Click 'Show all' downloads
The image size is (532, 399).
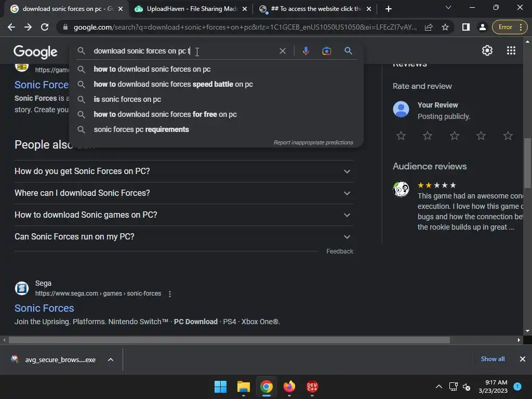coord(493,359)
